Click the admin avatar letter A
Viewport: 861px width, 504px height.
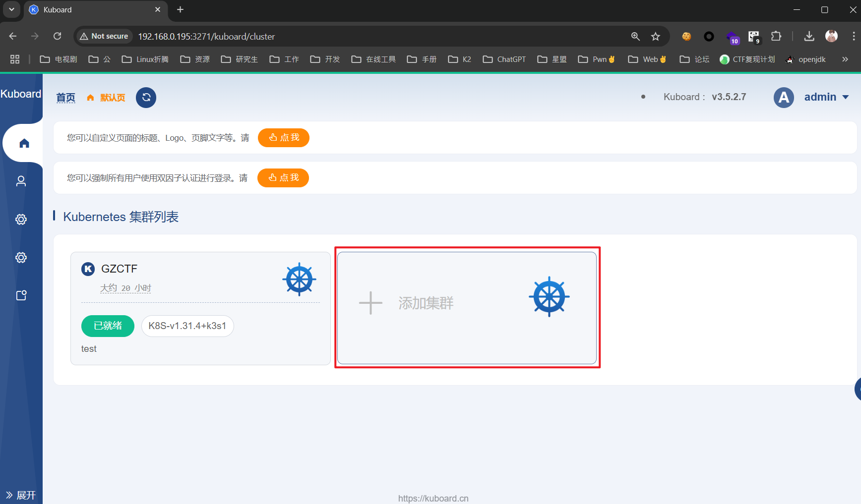(784, 98)
